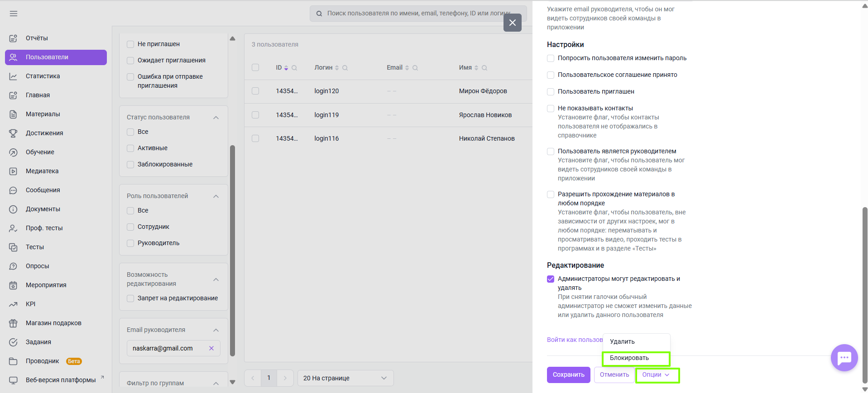Viewport: 868px width, 393px height.
Task: Check the Руководитель role filter
Action: tap(130, 243)
